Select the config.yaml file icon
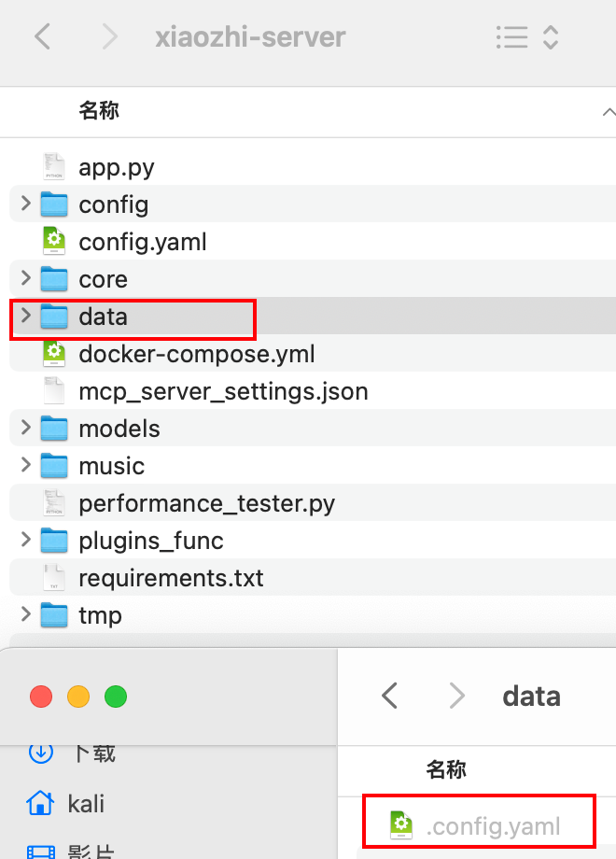Viewport: 616px width, 859px height. coord(54,242)
